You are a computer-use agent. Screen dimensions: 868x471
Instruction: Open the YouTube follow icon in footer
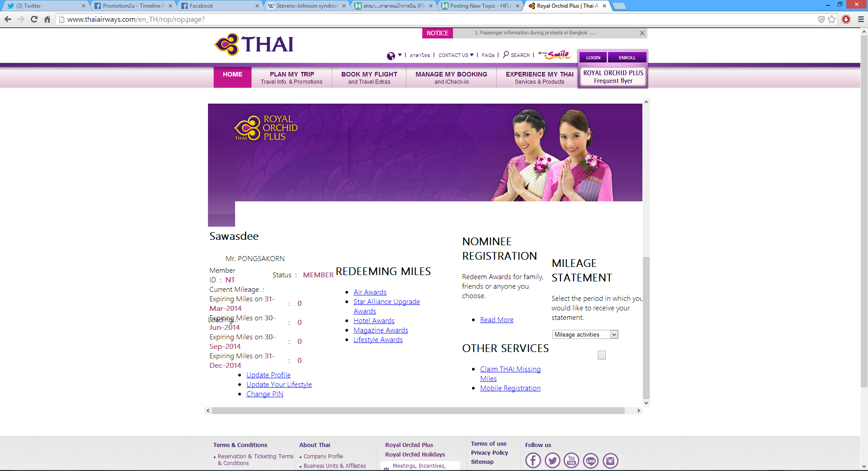click(571, 461)
